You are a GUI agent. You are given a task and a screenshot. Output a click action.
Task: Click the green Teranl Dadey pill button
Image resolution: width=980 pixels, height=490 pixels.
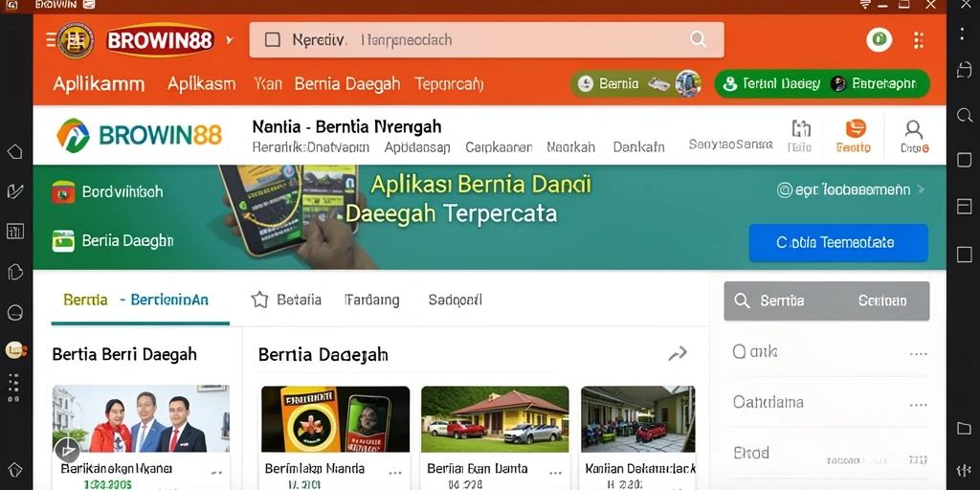coord(822,84)
